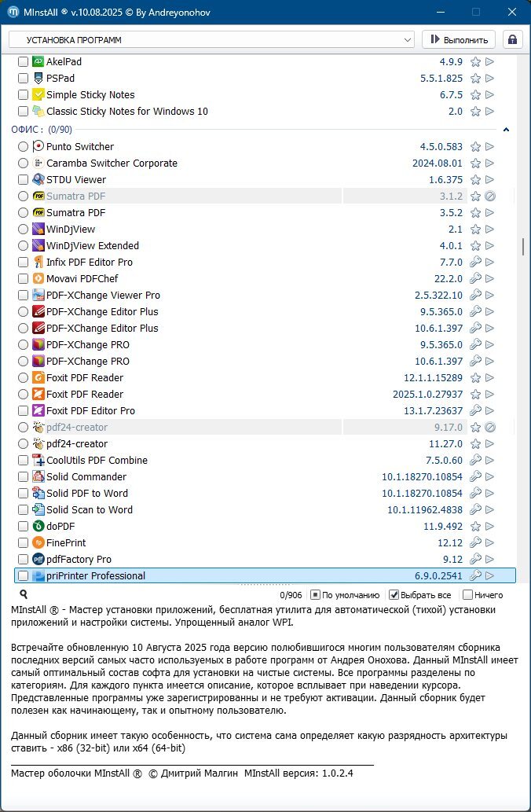
Task: Click the star icon for Punto Switcher
Action: [475, 146]
